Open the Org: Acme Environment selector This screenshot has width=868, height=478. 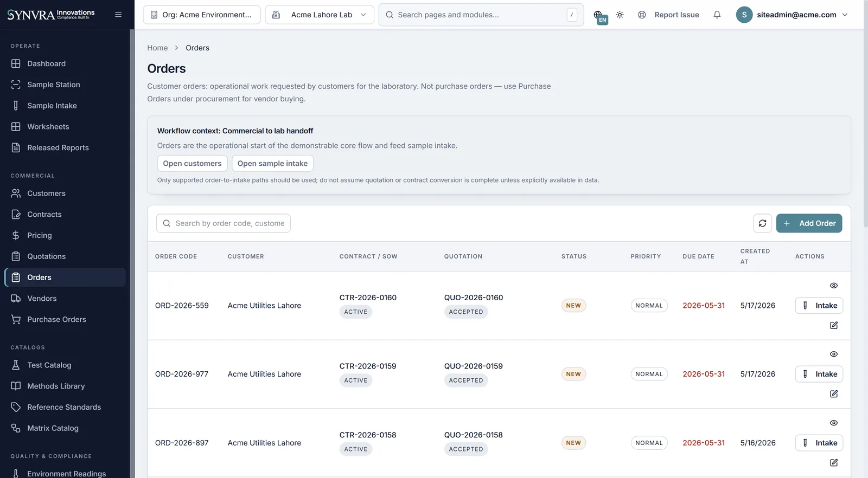(x=202, y=15)
